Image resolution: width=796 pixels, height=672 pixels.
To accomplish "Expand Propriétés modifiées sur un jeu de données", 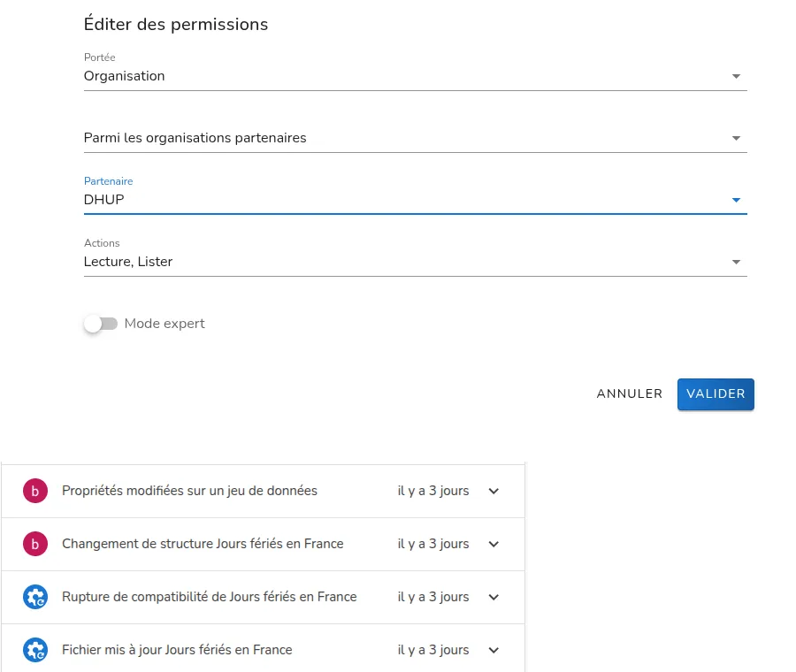I will (494, 491).
